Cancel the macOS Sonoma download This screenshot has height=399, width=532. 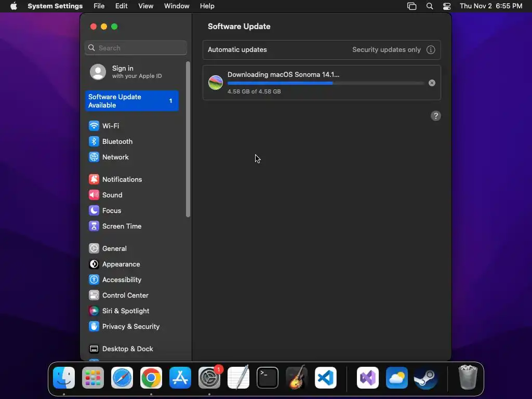tap(432, 83)
